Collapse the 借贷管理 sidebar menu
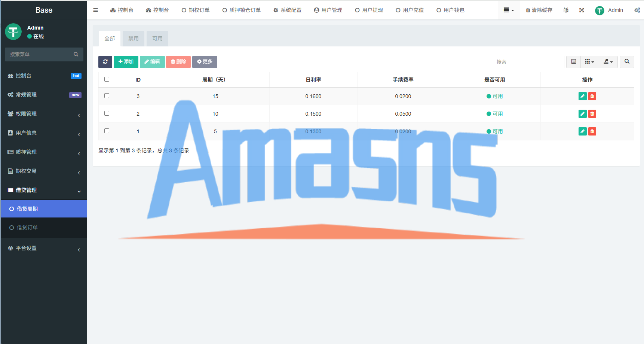 pos(44,190)
